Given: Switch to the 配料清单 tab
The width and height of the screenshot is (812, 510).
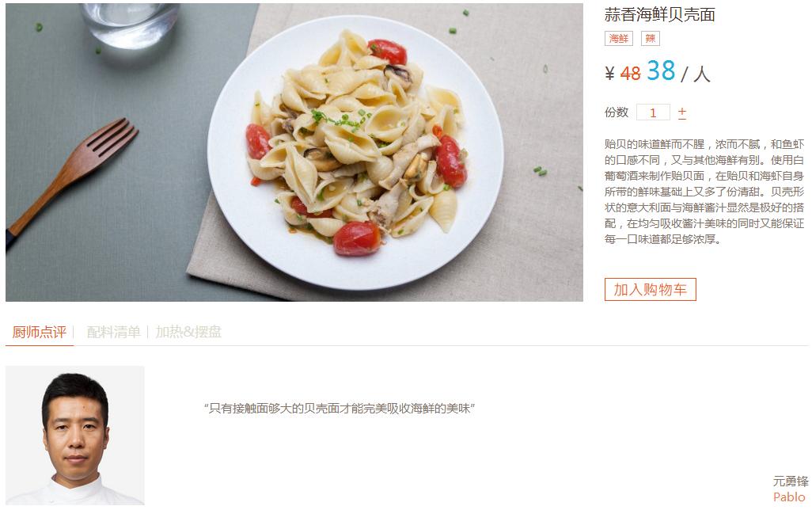Looking at the screenshot, I should pos(113,332).
